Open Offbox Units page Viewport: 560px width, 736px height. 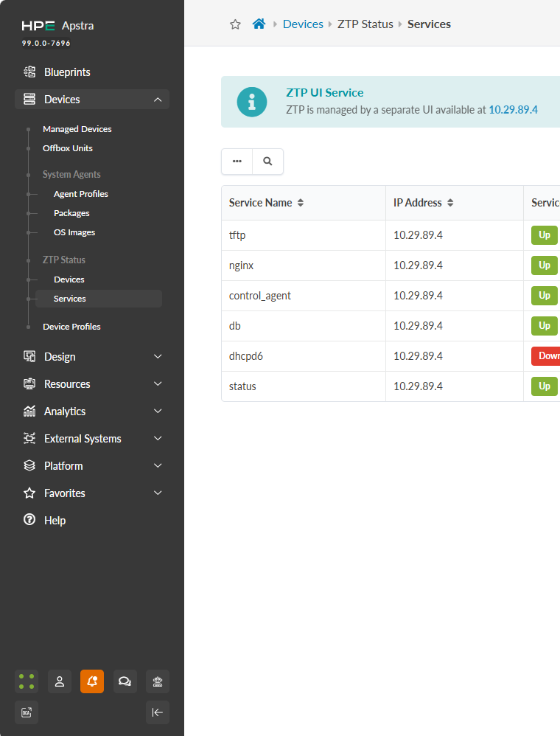[x=68, y=148]
